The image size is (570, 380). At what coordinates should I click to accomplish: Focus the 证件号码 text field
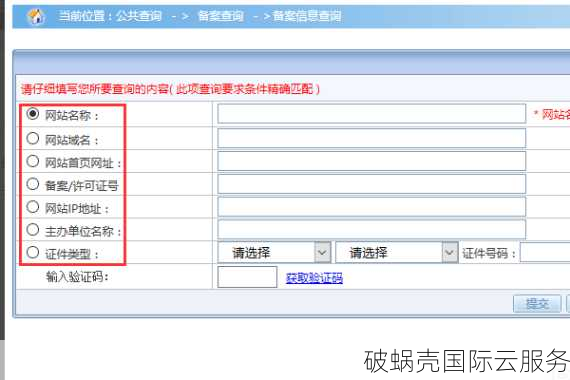point(545,252)
